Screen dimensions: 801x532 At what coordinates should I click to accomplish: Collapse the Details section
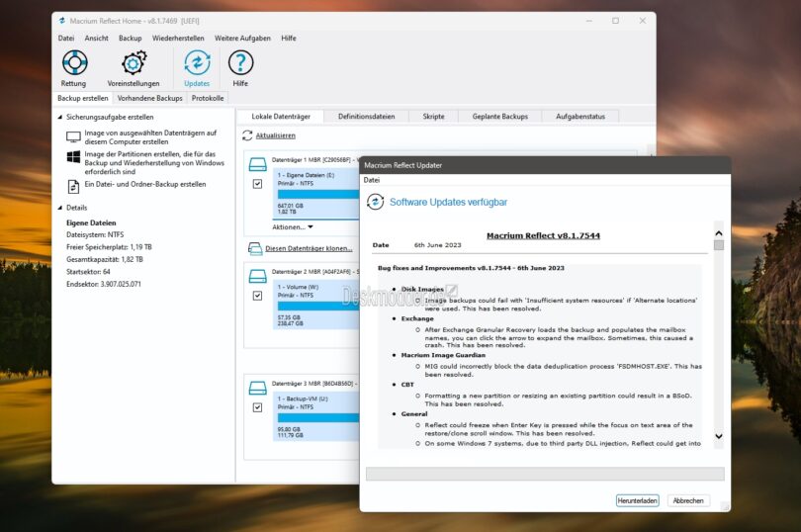[x=59, y=208]
